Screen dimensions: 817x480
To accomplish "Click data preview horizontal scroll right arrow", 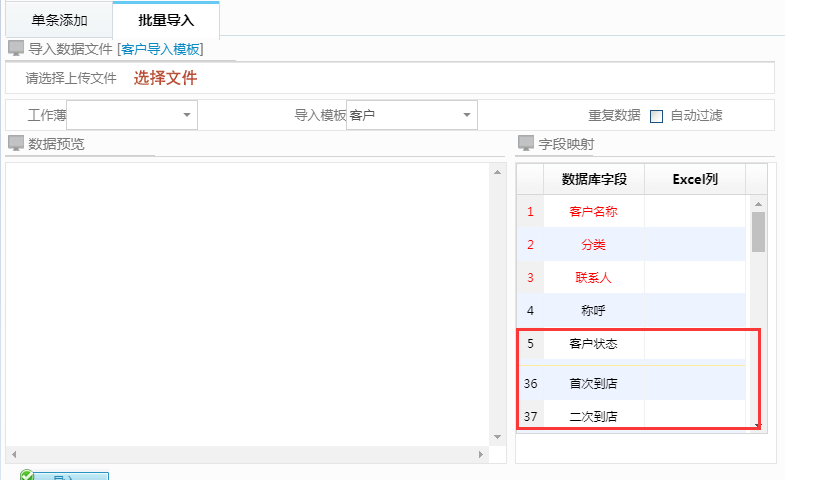I will (482, 454).
